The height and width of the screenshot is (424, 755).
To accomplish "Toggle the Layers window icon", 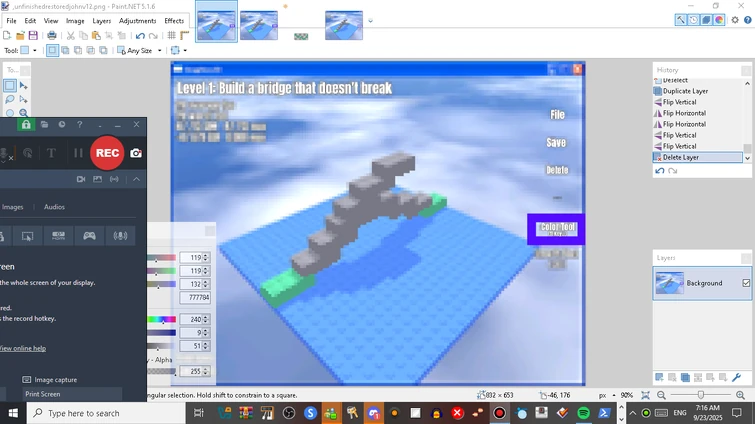I will click(706, 20).
